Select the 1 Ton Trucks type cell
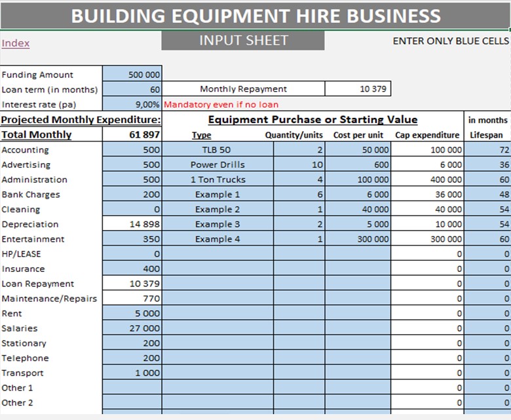The width and height of the screenshot is (511, 420). (218, 180)
